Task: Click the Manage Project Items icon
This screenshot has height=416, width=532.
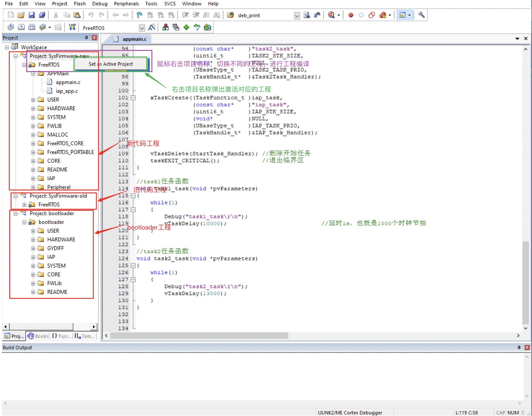Action: (x=165, y=27)
